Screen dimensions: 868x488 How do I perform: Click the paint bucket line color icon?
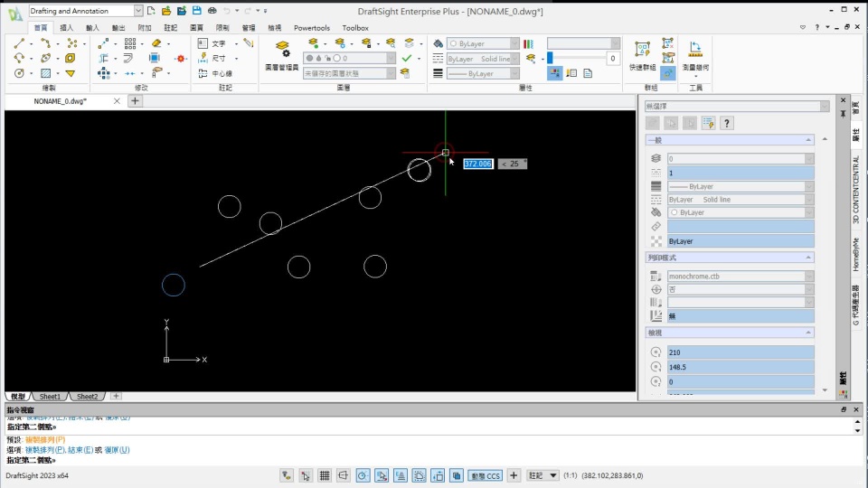(x=438, y=43)
